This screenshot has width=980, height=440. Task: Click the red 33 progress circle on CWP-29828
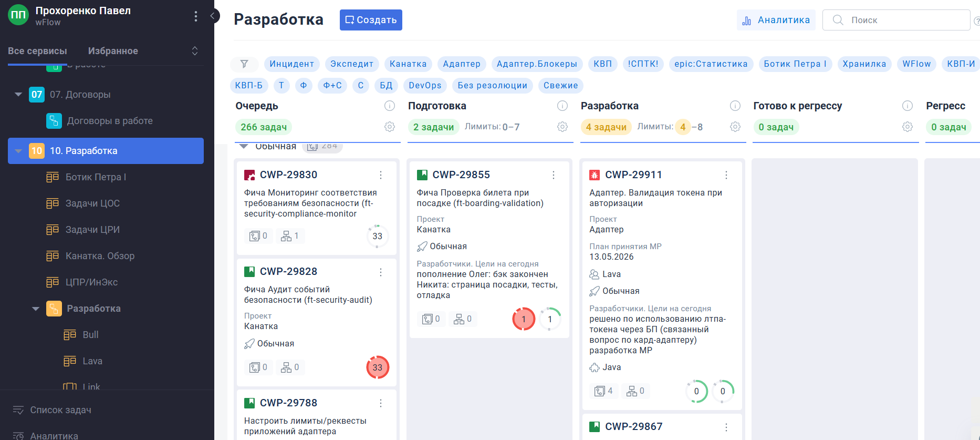[x=378, y=367]
